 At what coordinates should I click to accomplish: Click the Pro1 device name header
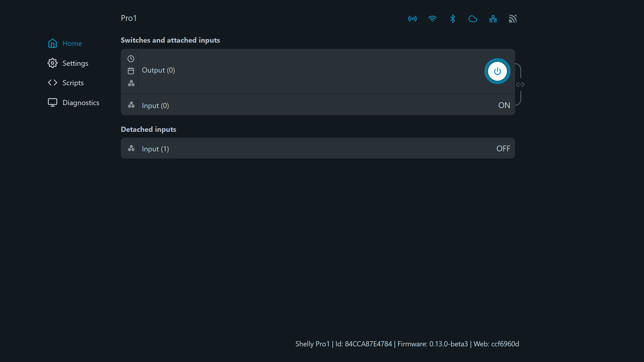(129, 18)
